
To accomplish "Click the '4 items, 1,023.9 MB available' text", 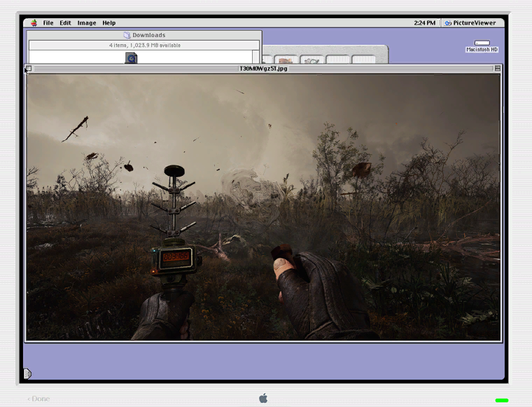I will click(x=145, y=45).
